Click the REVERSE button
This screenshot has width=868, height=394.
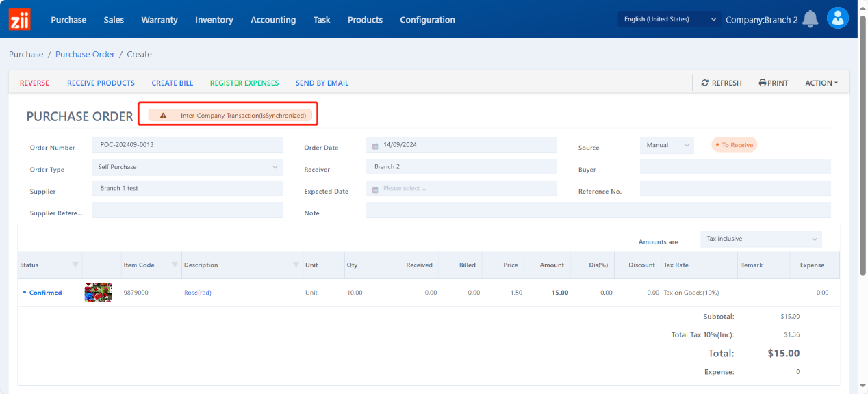pos(34,83)
